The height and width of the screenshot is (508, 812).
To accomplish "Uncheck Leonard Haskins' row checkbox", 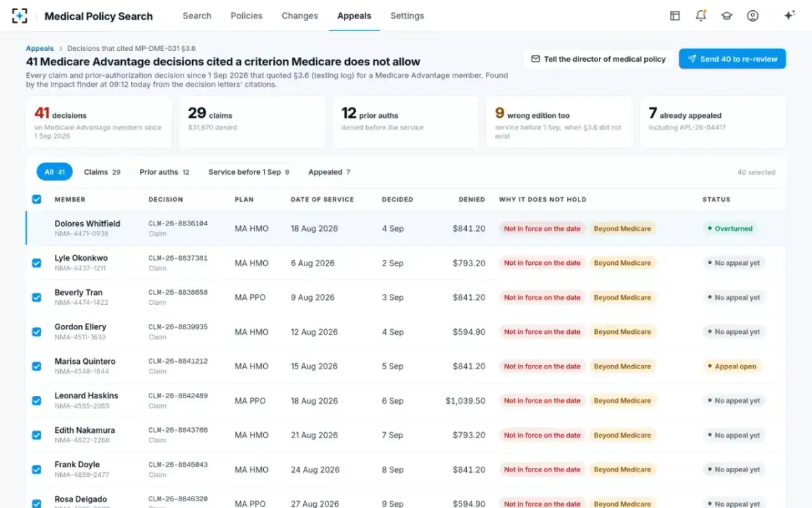I will click(37, 401).
